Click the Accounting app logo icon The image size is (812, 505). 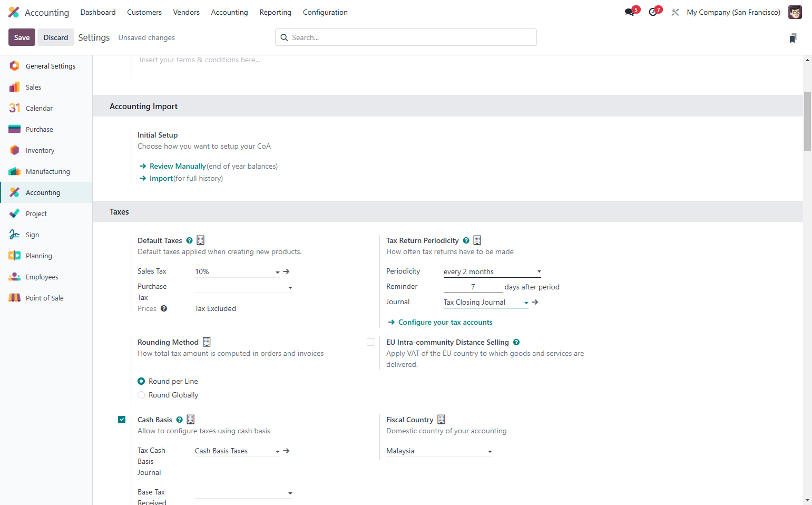pyautogui.click(x=14, y=12)
